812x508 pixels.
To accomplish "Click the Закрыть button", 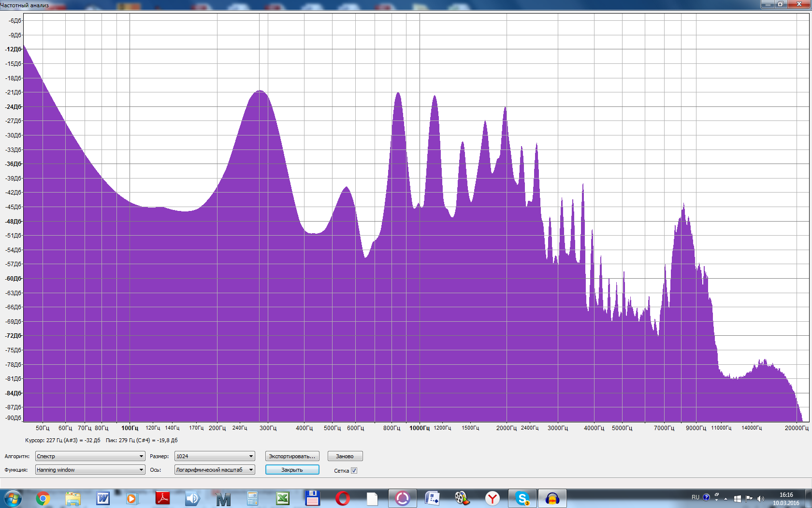I will coord(292,470).
